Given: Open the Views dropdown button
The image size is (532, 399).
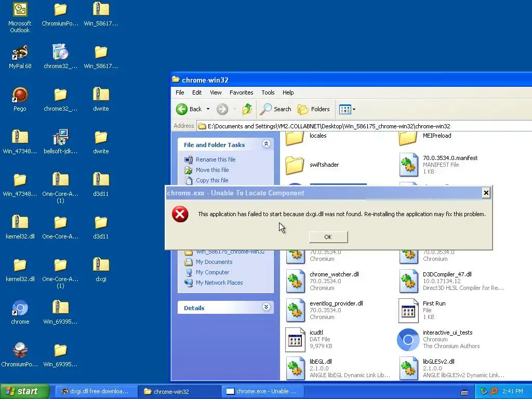Looking at the screenshot, I should [347, 109].
